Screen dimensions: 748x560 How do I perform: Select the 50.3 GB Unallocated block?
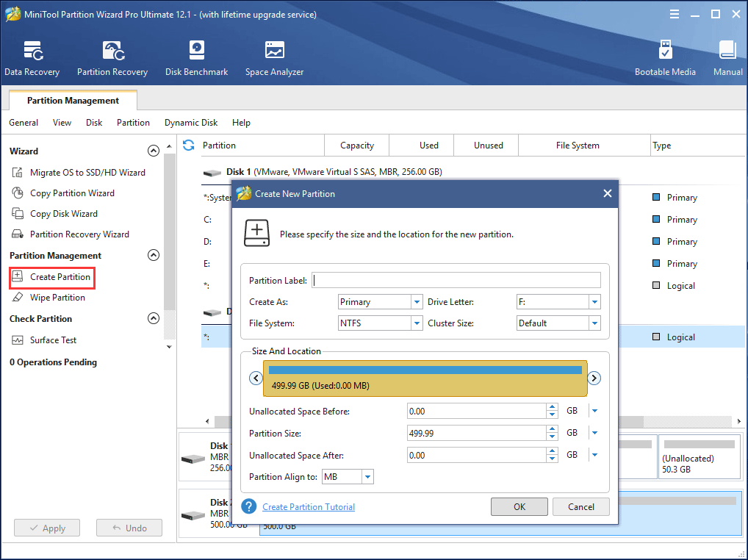click(699, 456)
